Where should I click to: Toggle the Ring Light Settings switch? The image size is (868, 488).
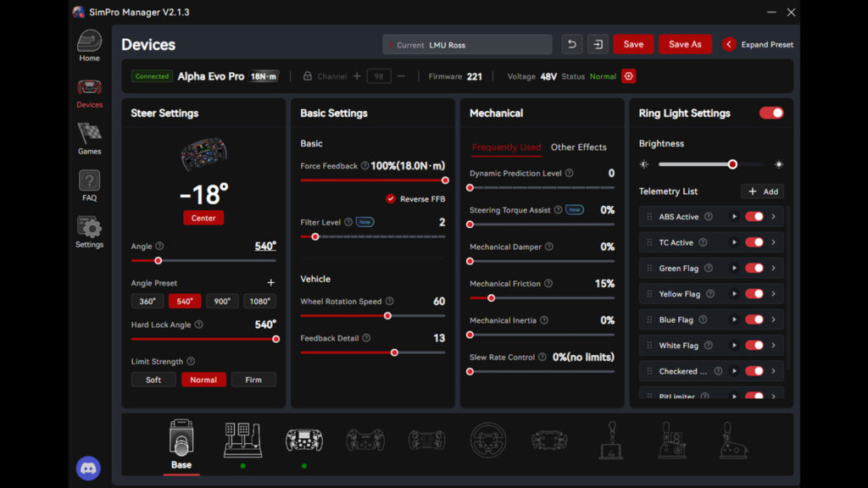[x=771, y=114]
